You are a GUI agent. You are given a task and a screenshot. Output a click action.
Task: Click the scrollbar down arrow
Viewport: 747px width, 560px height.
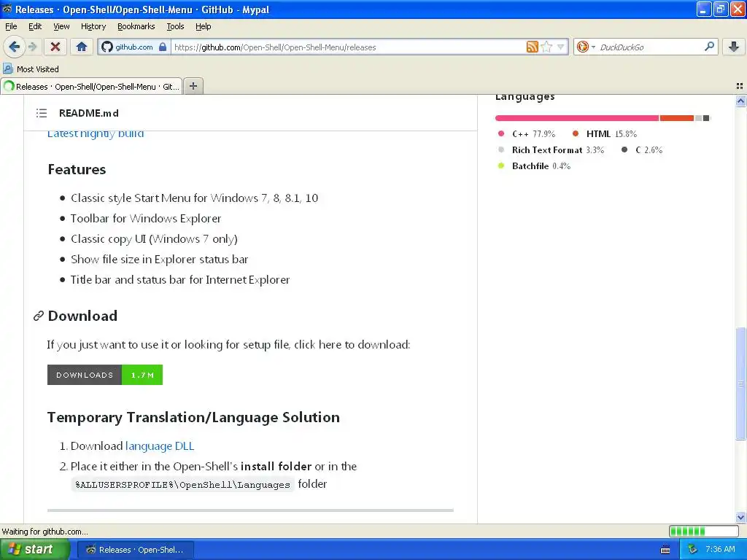(740, 517)
